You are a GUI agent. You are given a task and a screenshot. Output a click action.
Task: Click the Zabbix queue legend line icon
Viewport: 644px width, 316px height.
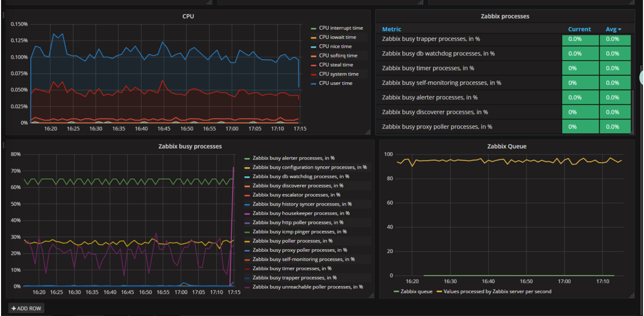[397, 292]
